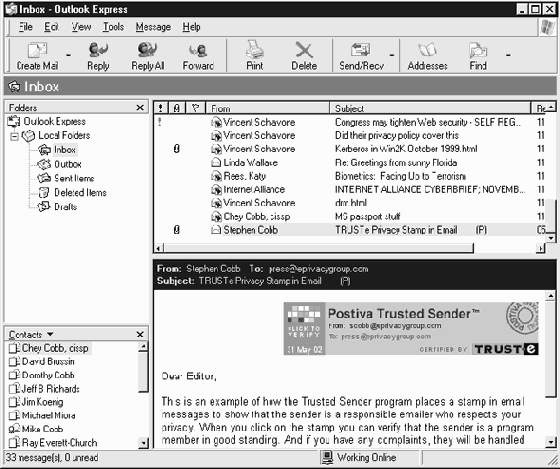Open the Addresses book icon
This screenshot has height=469, width=560.
pos(428,50)
